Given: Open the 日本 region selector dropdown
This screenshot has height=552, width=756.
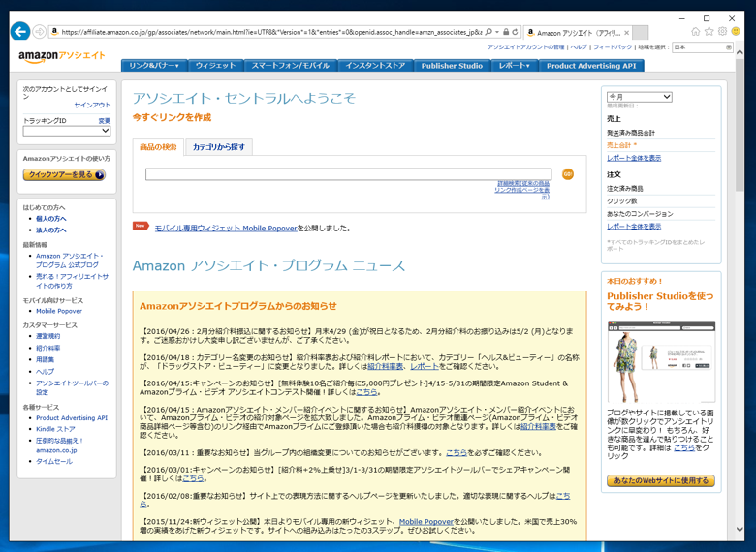Looking at the screenshot, I should [x=703, y=47].
